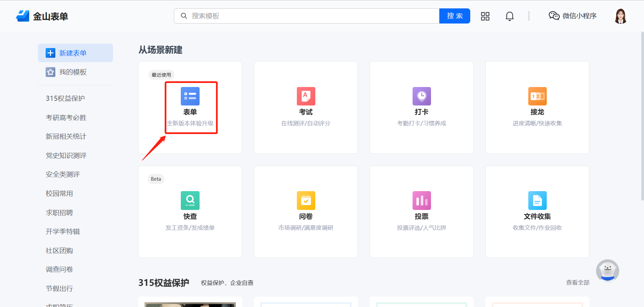Open 安全类测评 category

(x=63, y=174)
